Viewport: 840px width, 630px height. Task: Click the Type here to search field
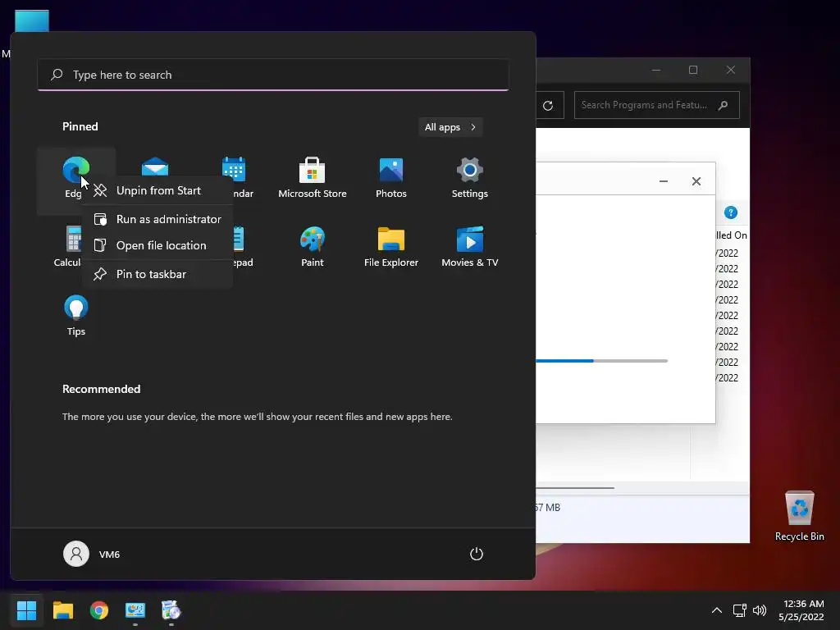tap(272, 75)
